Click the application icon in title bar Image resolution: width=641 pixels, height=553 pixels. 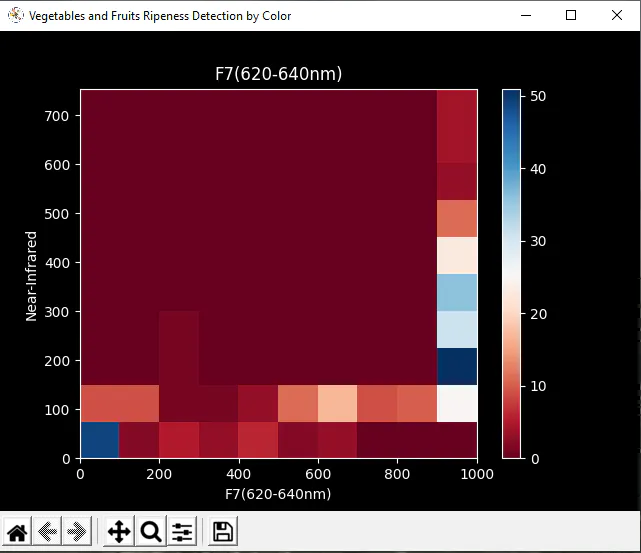(16, 16)
